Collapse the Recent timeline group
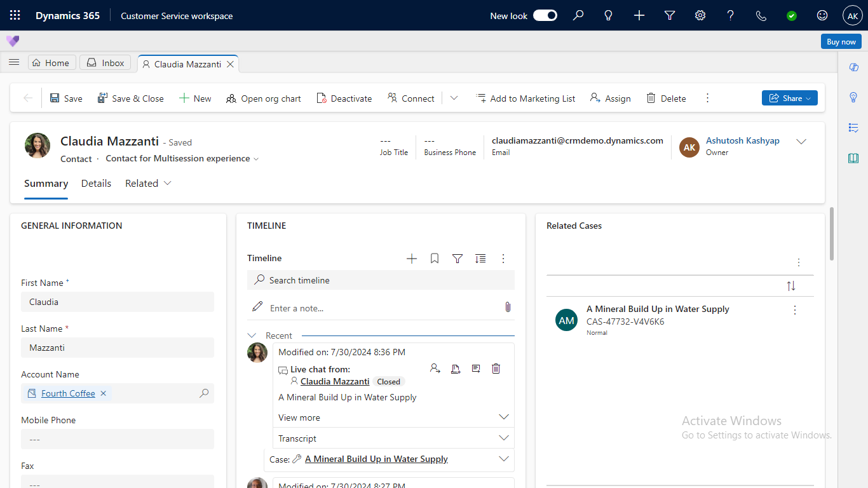 coord(252,335)
